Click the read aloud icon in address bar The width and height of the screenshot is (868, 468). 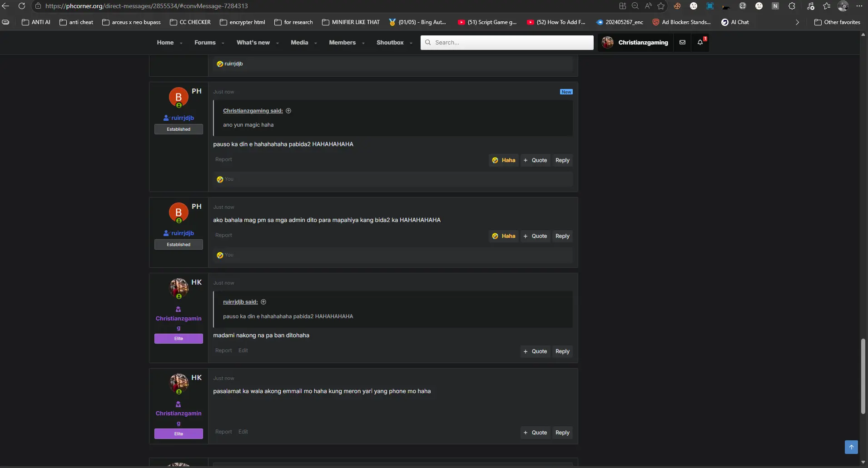(x=648, y=6)
